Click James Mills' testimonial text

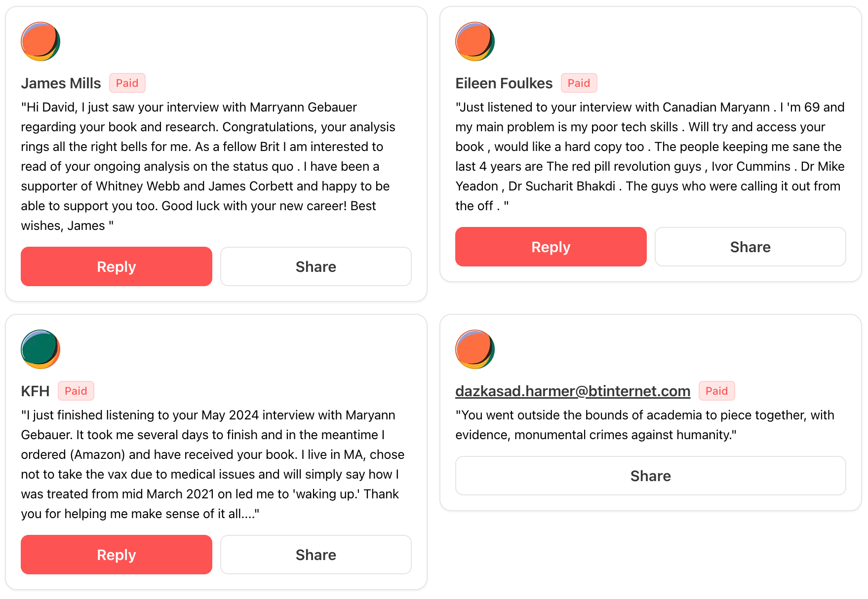click(x=207, y=166)
